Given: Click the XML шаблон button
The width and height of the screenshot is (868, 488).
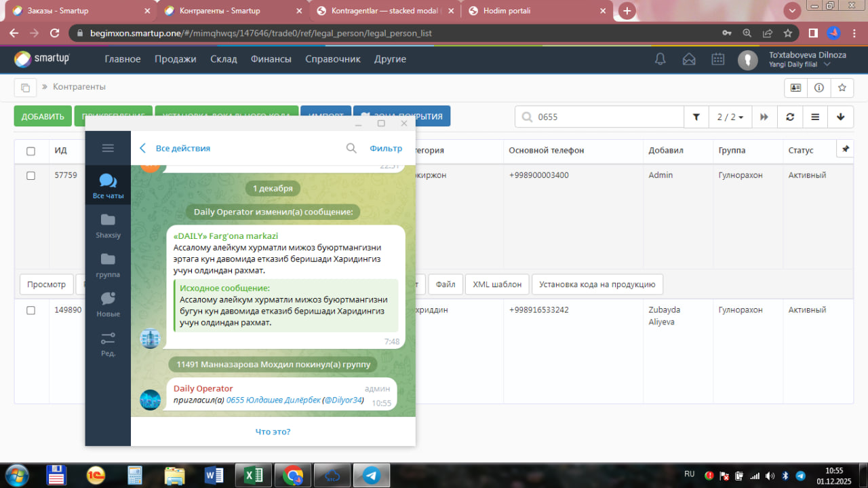Looking at the screenshot, I should (497, 284).
